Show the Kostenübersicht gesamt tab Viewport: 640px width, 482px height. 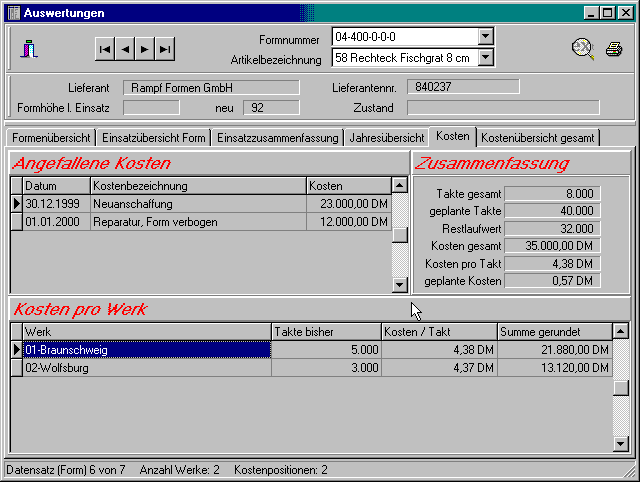(x=538, y=138)
